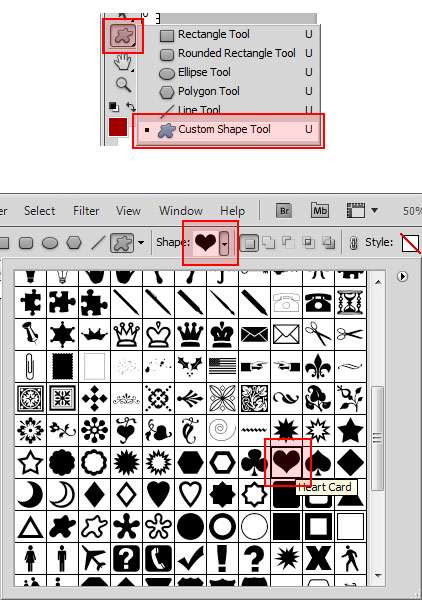Select the question mark in rounded square
Screen dimensions: 422x600
pyautogui.click(x=126, y=558)
